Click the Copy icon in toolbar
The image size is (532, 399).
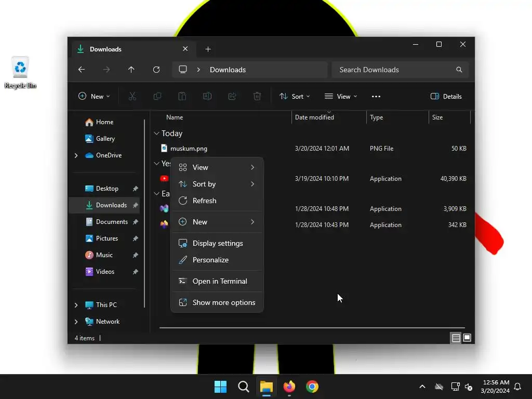pos(157,96)
